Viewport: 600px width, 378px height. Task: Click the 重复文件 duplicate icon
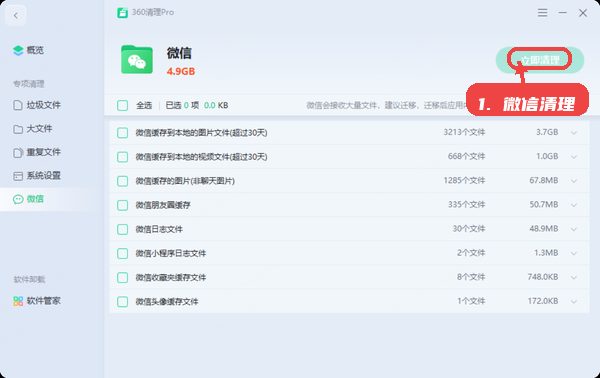[x=18, y=153]
